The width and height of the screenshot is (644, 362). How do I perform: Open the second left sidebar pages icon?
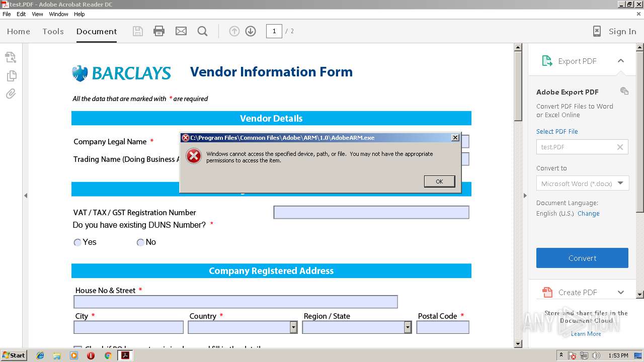coord(11,75)
